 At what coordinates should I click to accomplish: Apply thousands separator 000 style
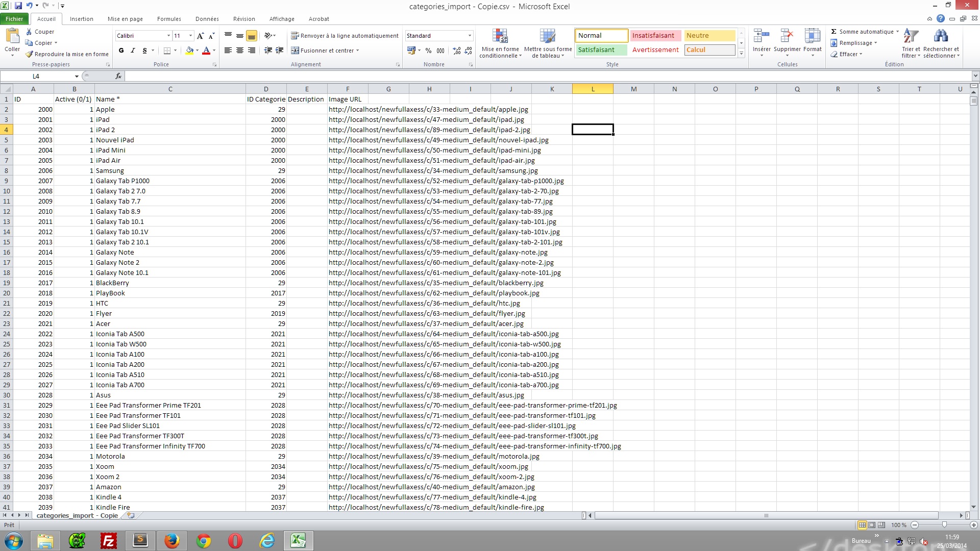click(440, 51)
